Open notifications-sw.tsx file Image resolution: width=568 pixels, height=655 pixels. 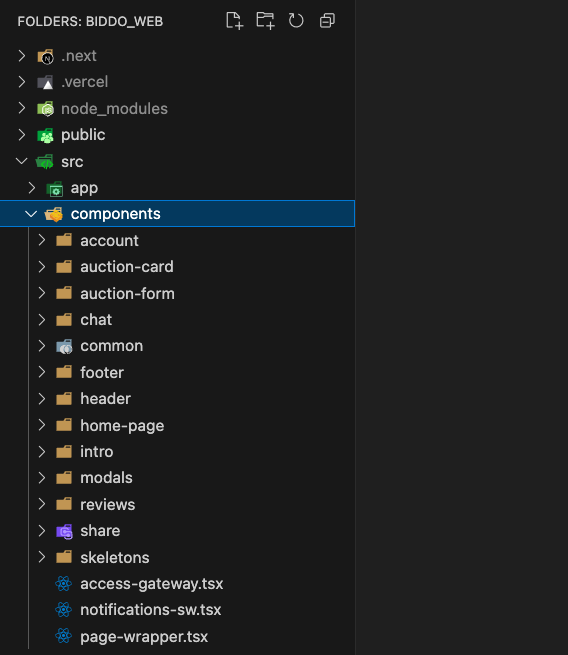[x=151, y=610]
